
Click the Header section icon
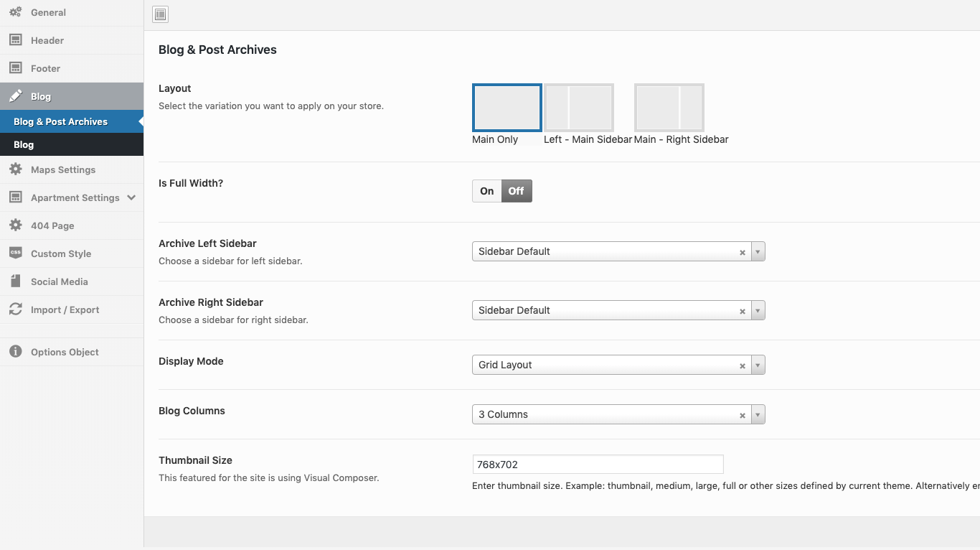click(15, 40)
